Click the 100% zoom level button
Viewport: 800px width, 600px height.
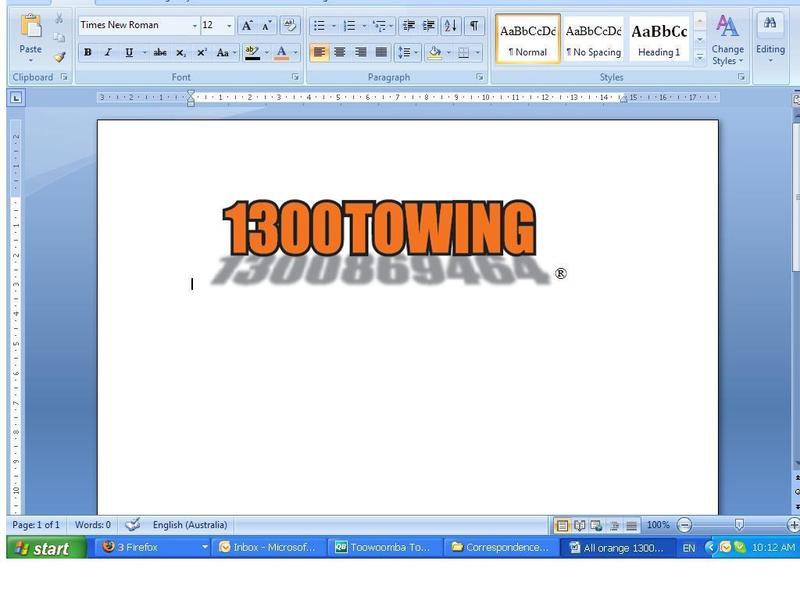[x=658, y=525]
